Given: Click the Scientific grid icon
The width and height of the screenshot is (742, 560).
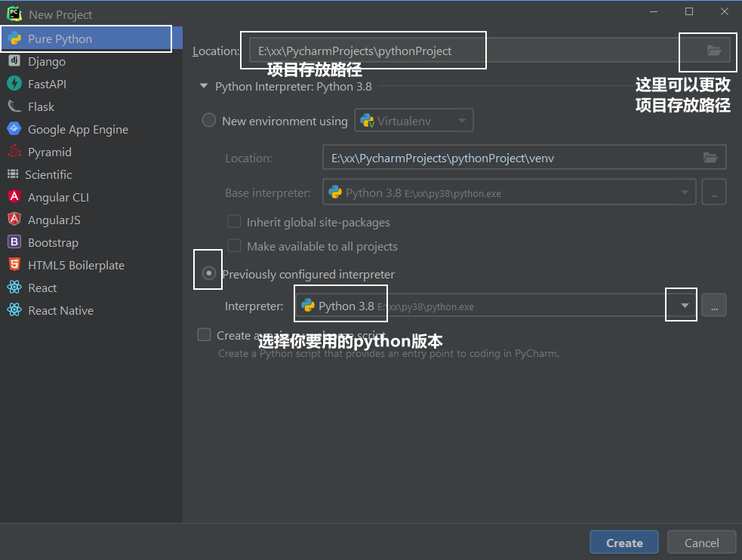Looking at the screenshot, I should pyautogui.click(x=13, y=174).
